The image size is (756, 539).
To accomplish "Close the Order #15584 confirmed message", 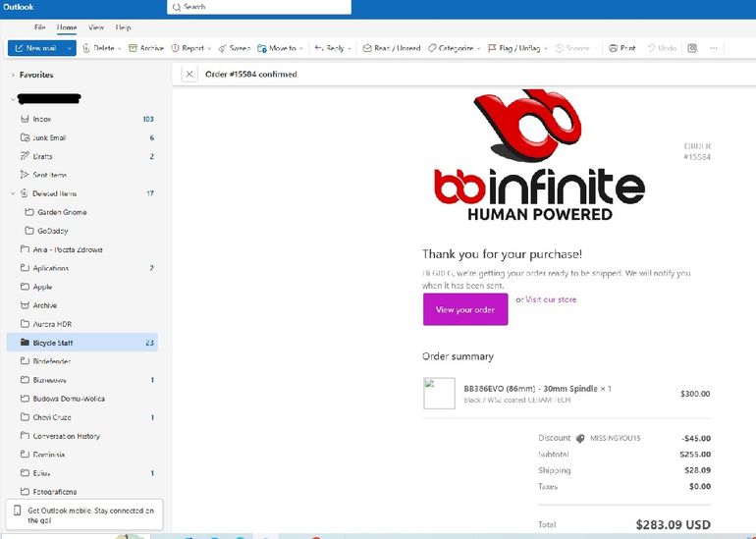I will click(189, 75).
